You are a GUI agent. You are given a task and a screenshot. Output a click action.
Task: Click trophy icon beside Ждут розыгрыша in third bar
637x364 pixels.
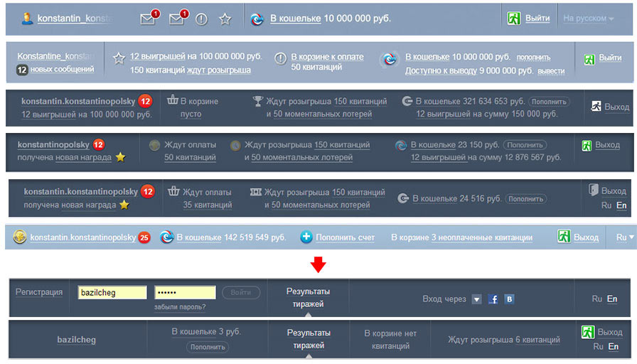pyautogui.click(x=257, y=101)
